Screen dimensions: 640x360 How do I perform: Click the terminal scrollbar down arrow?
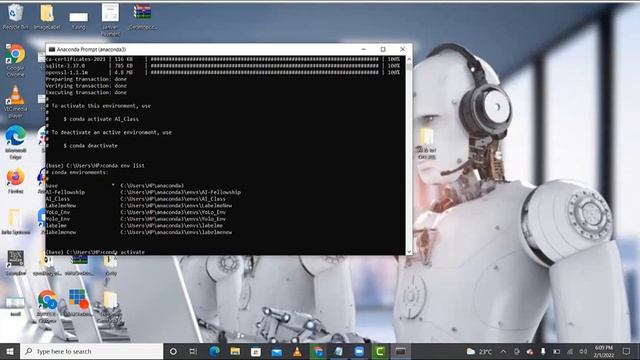pos(409,252)
